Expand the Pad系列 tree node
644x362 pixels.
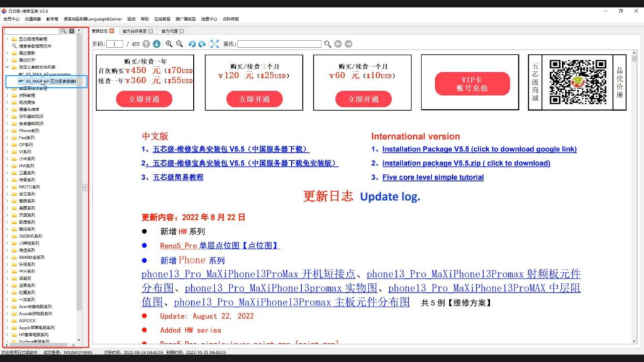click(7, 138)
